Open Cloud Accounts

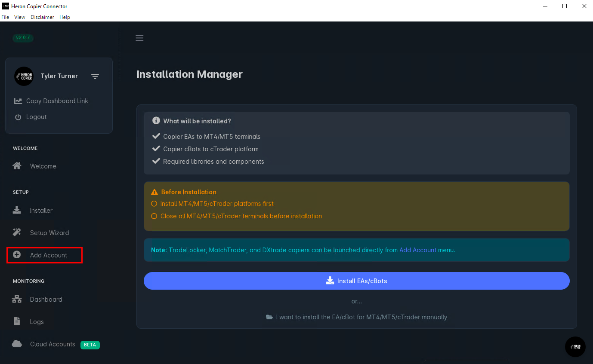tap(53, 344)
